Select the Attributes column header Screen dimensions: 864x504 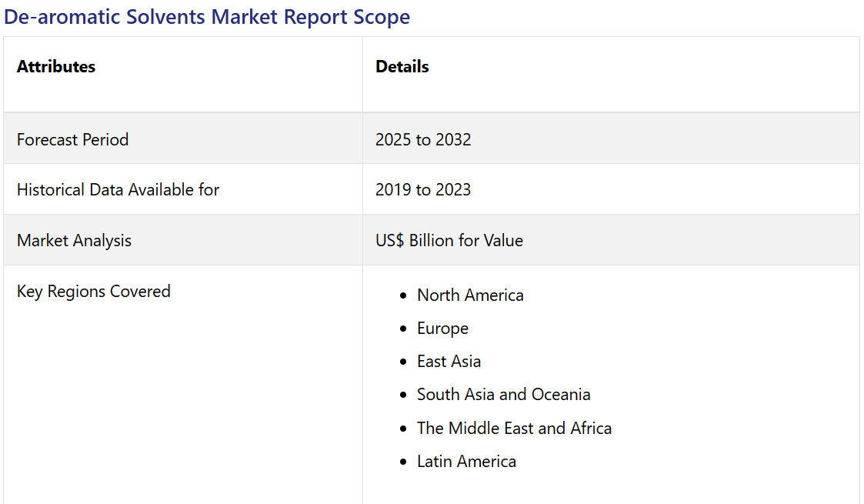coord(56,67)
